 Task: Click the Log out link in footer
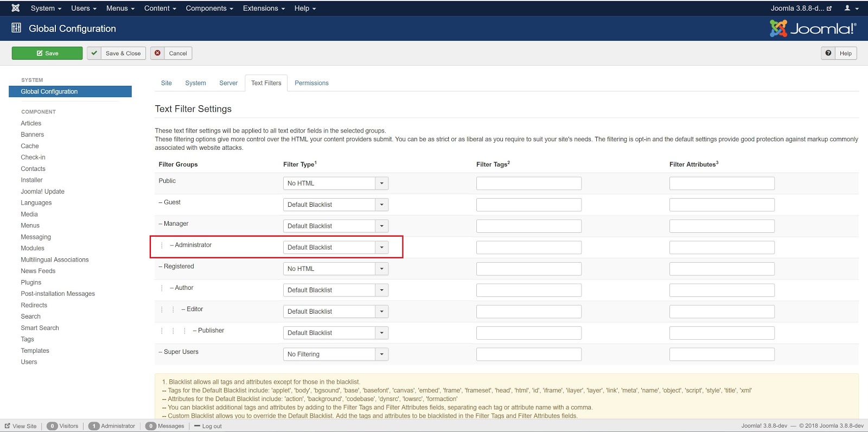(x=212, y=426)
